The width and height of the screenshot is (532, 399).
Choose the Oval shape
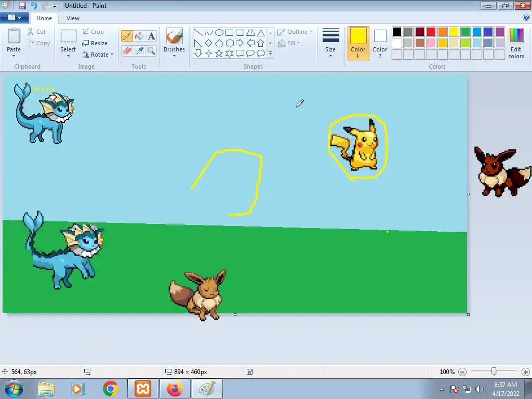tap(219, 33)
